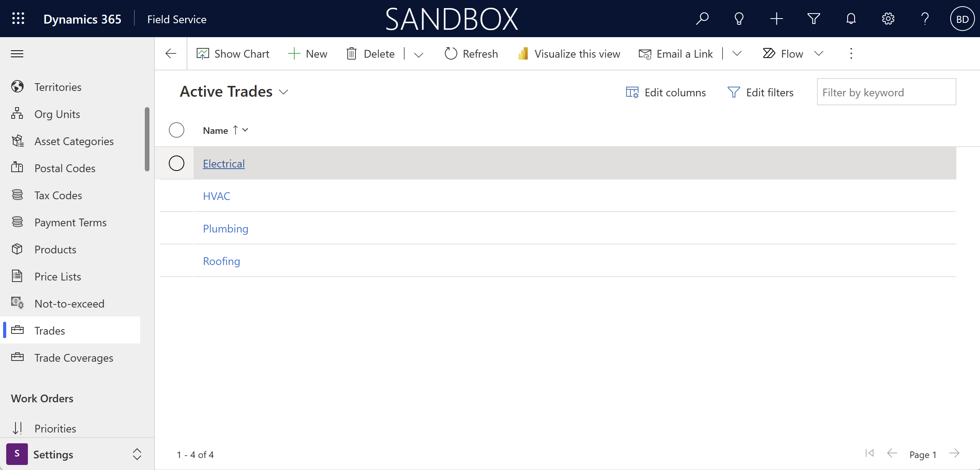Click the Visualize this view icon
The image size is (980, 470).
point(523,53)
